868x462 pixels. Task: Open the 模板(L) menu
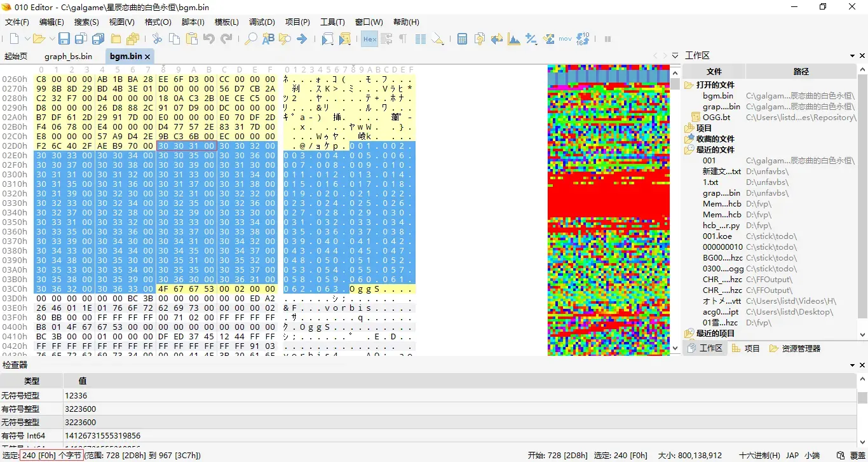tap(227, 22)
